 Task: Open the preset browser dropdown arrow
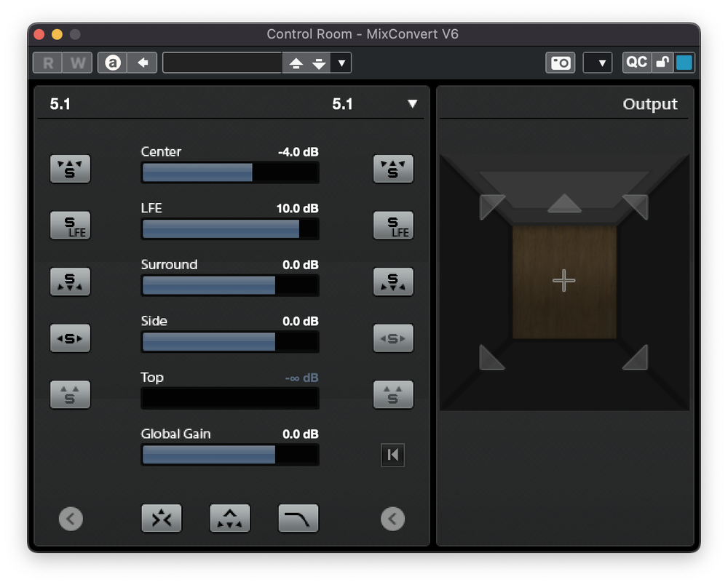tap(341, 63)
